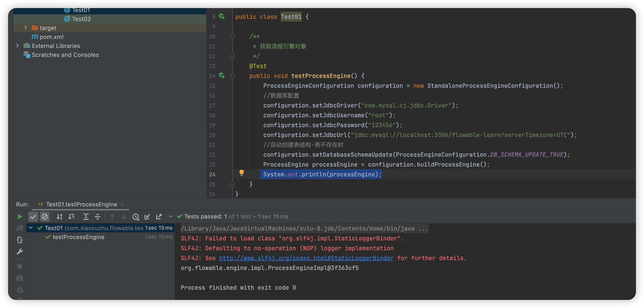Close the Test01.testProcessEngine run tab
Viewport: 644px width, 308px height.
pyautogui.click(x=122, y=205)
